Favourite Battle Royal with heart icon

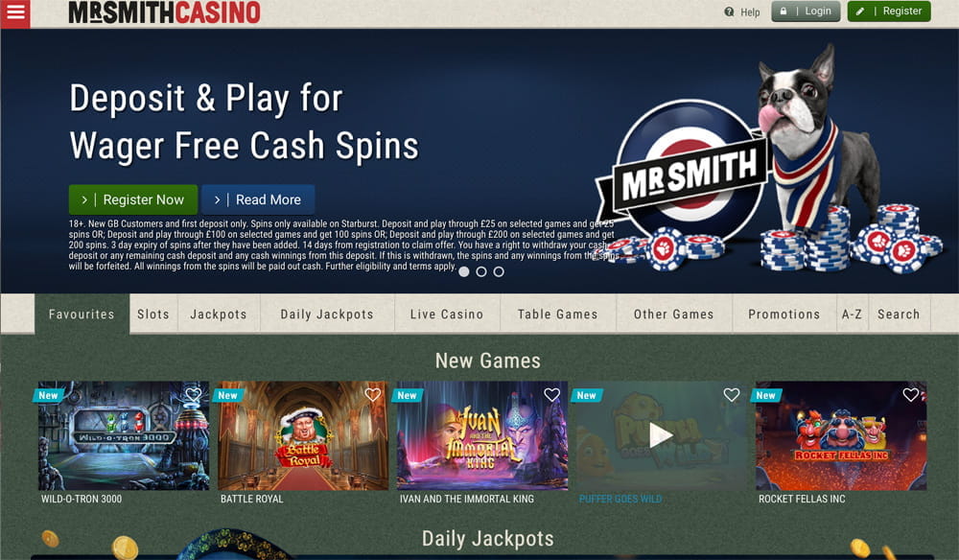tap(372, 395)
